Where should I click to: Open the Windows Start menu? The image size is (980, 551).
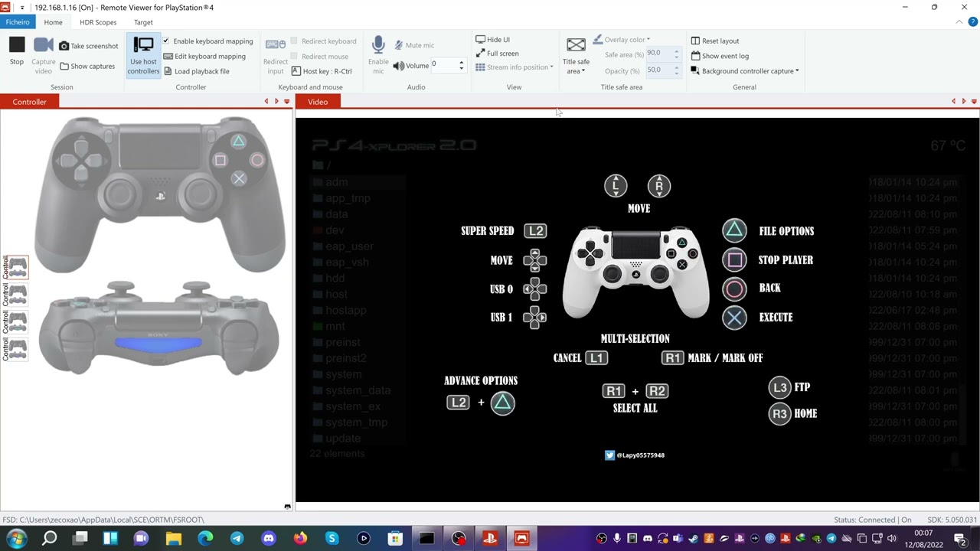(16, 539)
